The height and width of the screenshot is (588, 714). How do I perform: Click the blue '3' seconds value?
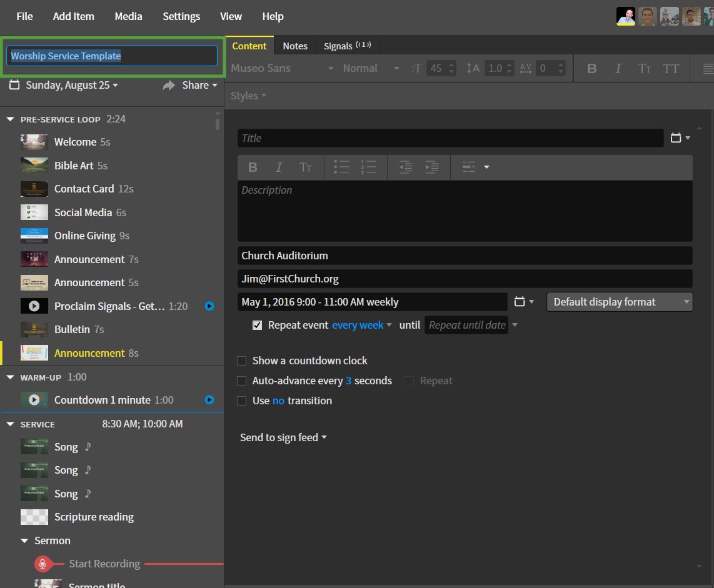[x=349, y=381]
